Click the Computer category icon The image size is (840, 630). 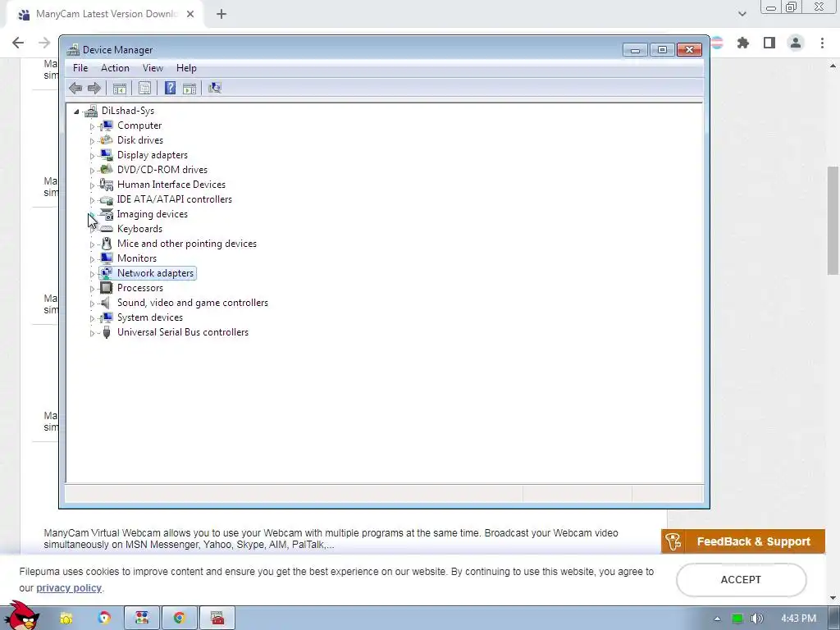click(x=106, y=126)
